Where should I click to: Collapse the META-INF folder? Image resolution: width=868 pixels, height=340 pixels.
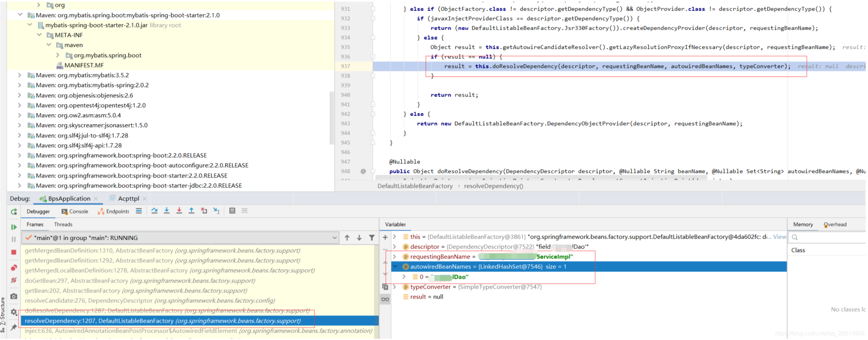(x=39, y=35)
